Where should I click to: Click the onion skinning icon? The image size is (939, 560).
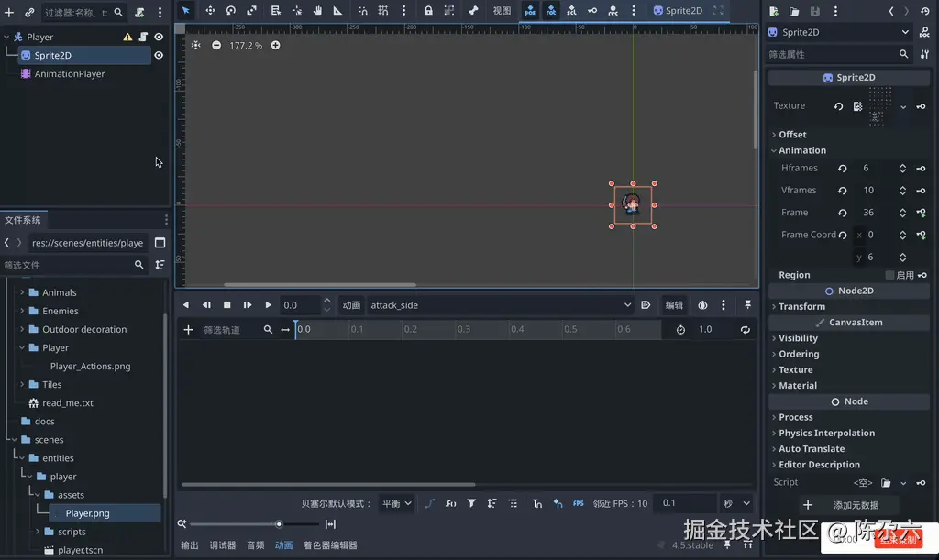click(x=702, y=305)
